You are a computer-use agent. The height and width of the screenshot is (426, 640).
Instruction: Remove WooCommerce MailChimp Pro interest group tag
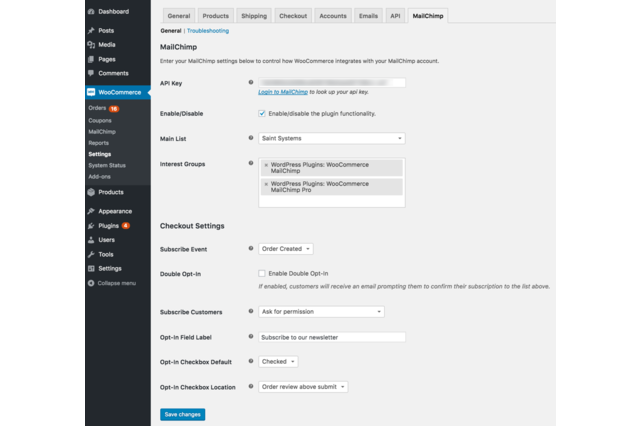tap(266, 184)
